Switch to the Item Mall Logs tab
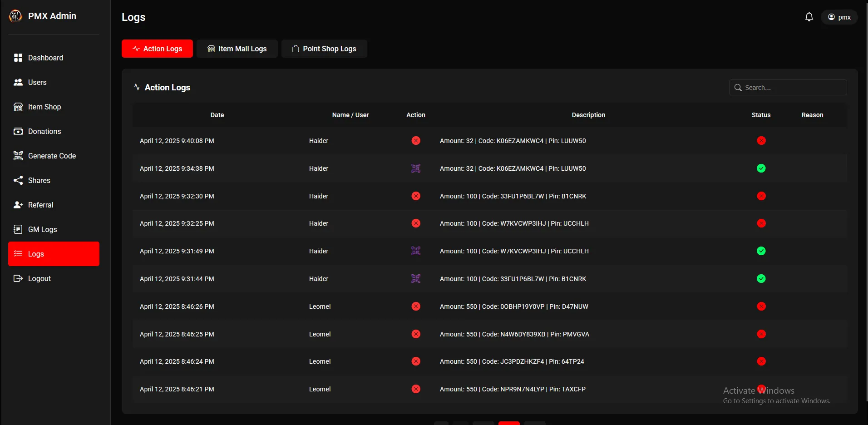Viewport: 868px width, 425px height. [x=237, y=49]
